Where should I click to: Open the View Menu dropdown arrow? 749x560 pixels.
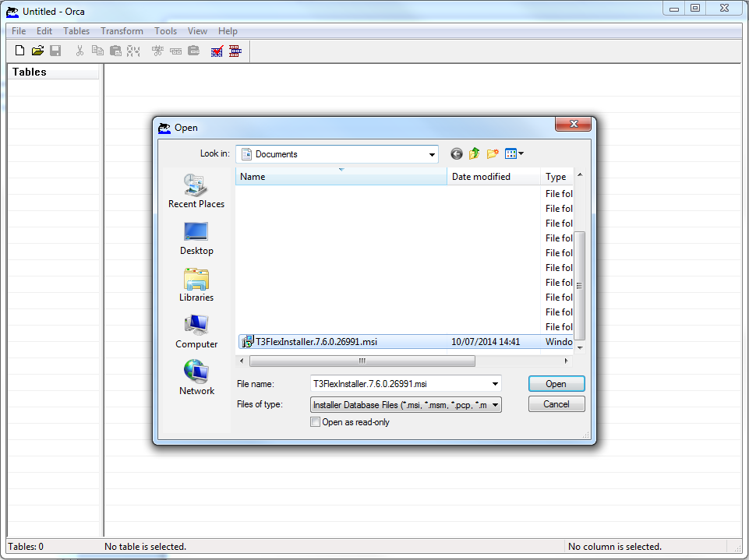coord(521,154)
